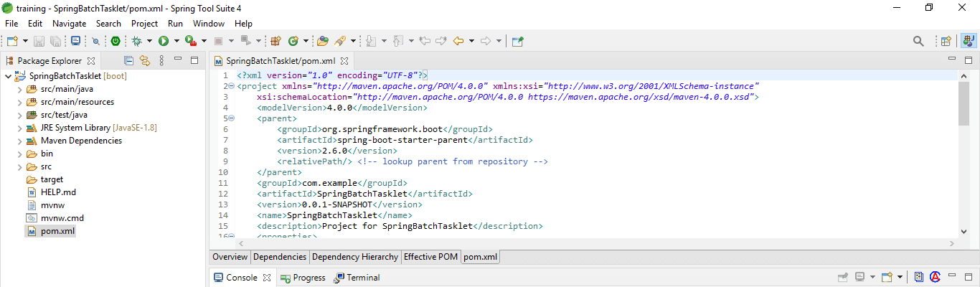This screenshot has width=980, height=287.
Task: Click the Search flashlight toolbar icon
Action: [340, 42]
